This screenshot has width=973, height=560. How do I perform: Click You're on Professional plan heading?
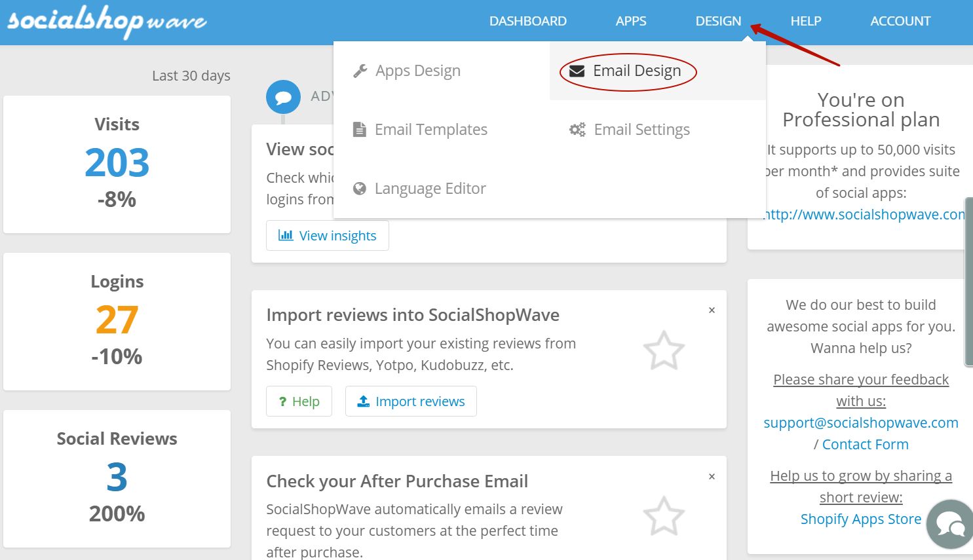click(x=861, y=110)
